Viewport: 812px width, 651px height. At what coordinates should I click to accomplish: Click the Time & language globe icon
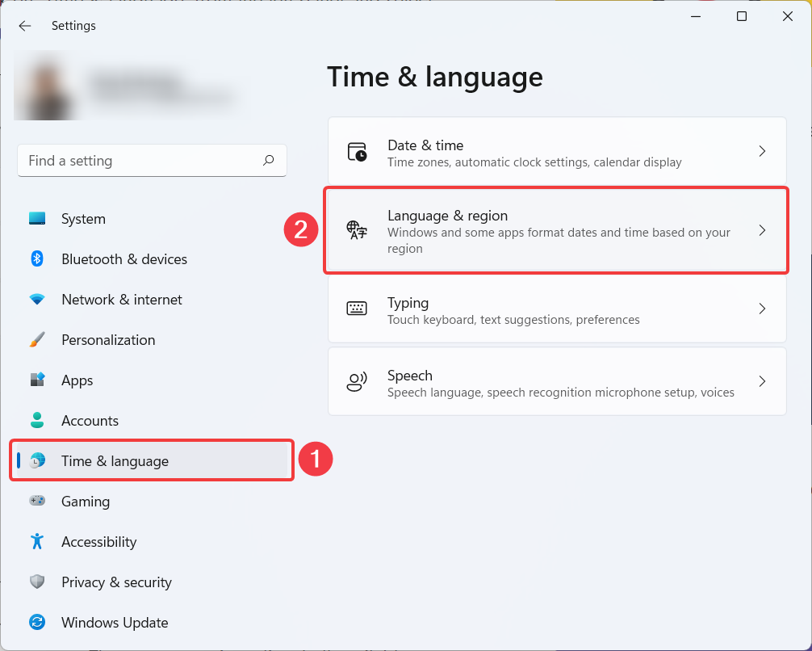click(x=37, y=460)
